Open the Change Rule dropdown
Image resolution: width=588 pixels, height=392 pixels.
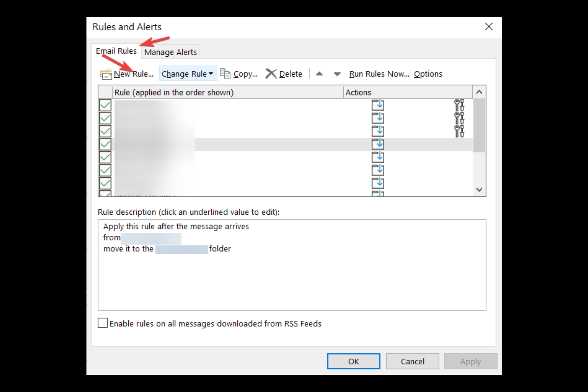188,74
